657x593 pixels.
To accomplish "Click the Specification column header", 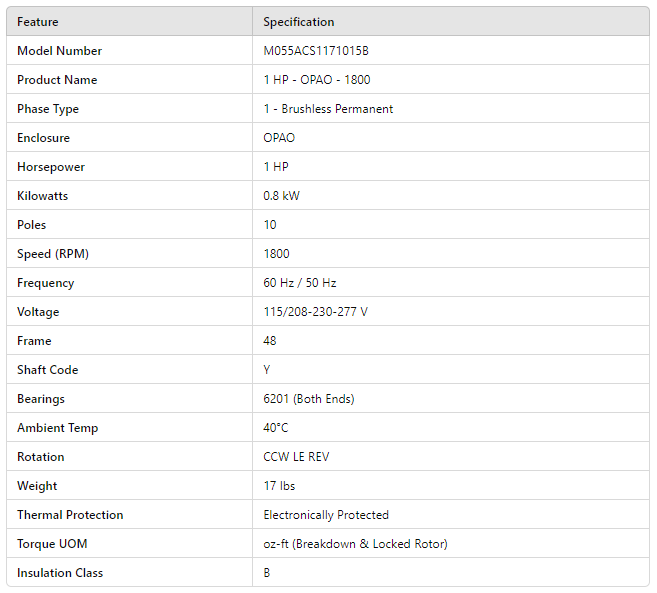I will coord(299,22).
